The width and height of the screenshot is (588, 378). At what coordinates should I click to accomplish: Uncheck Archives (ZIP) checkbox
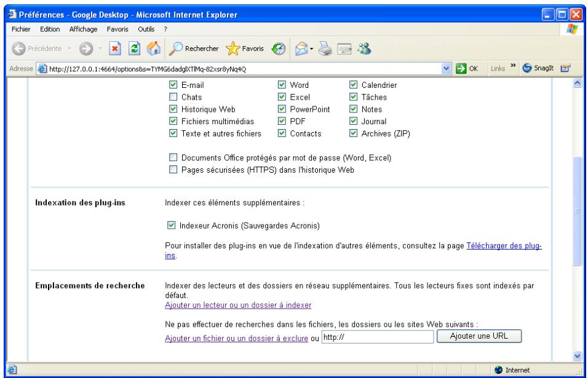pos(353,133)
